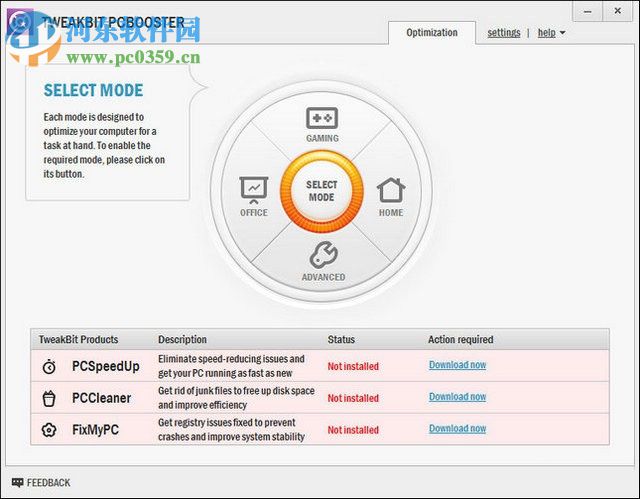Click the SELECT MODE heading
Image resolution: width=640 pixels, height=499 pixels.
pos(93,90)
